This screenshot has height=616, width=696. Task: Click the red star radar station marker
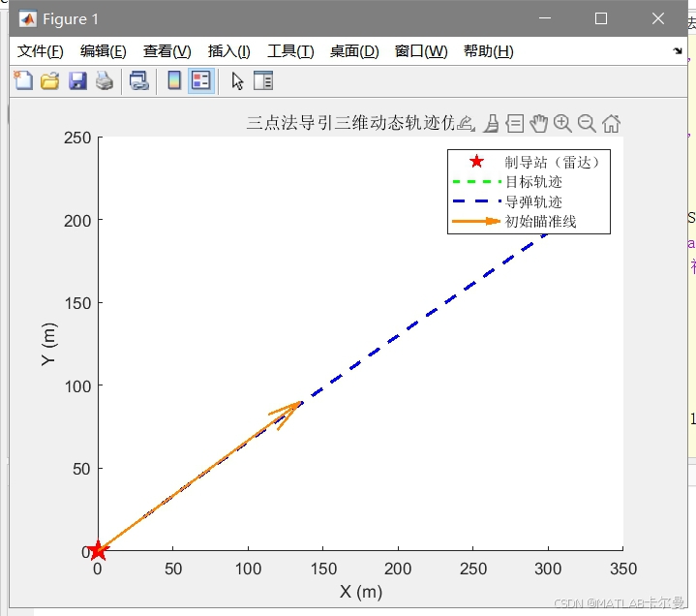(97, 551)
